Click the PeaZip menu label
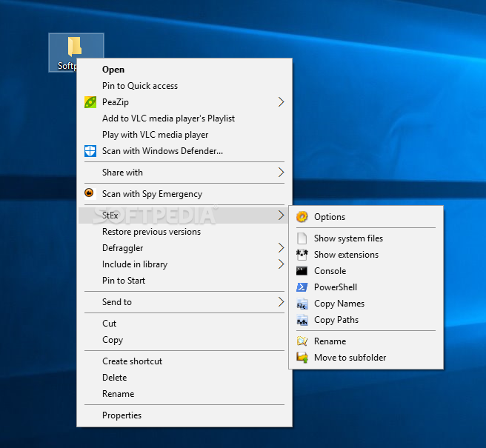The width and height of the screenshot is (486, 448). pyautogui.click(x=116, y=102)
